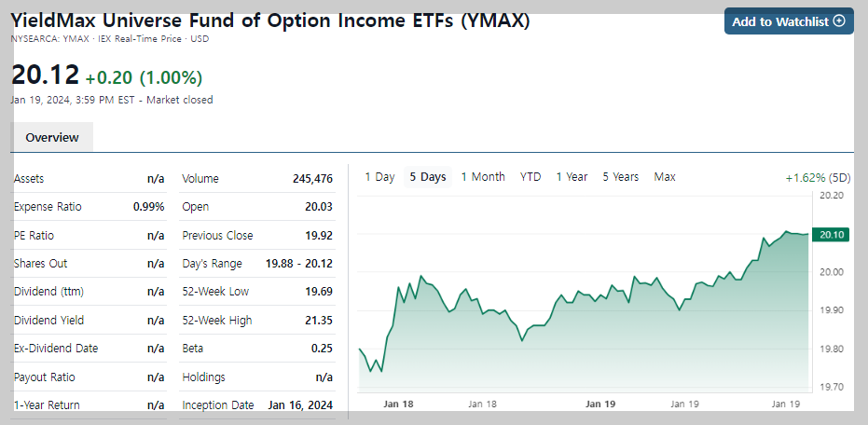Click the 20.10 current price marker on chart
The height and width of the screenshot is (425, 868).
[x=831, y=235]
